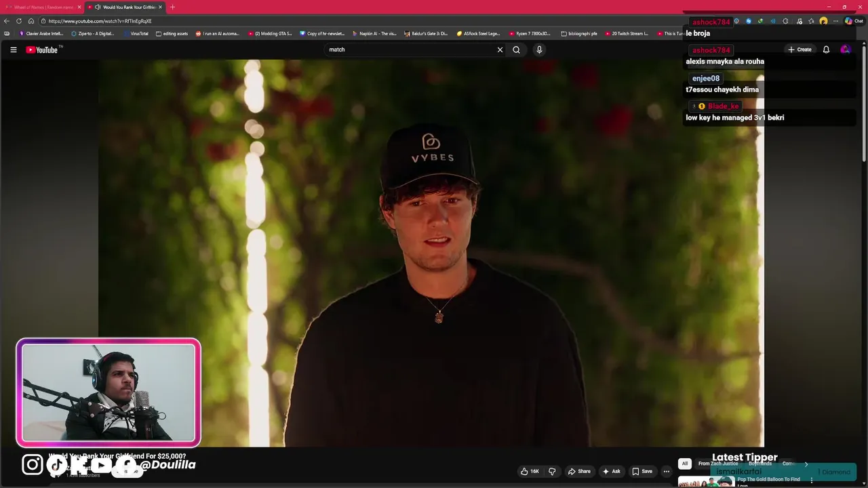The height and width of the screenshot is (488, 868).
Task: Open a new browser tab
Action: (172, 7)
